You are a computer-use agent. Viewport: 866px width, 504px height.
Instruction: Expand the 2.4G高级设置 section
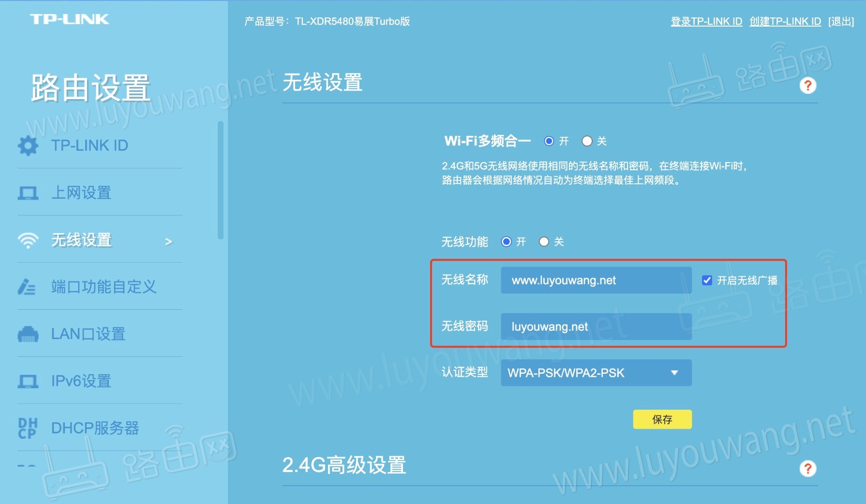pos(344,466)
